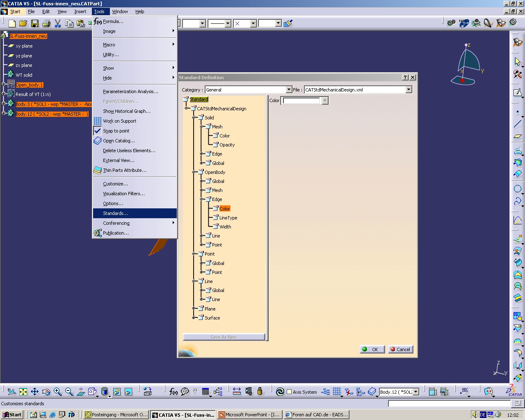The height and width of the screenshot is (420, 525).
Task: Click the New document icon
Action: 12,23
